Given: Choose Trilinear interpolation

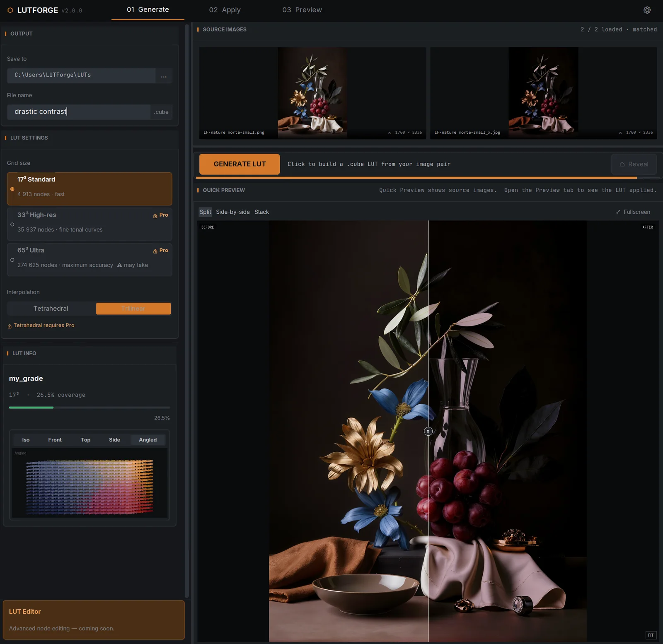Looking at the screenshot, I should 133,309.
